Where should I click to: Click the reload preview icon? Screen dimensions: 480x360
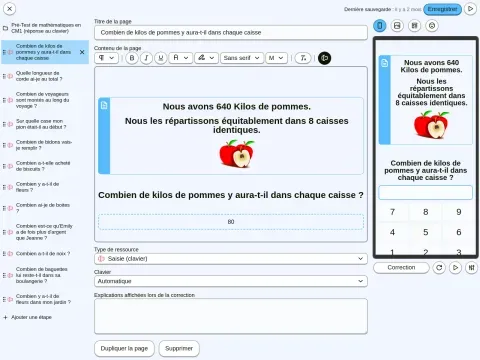pyautogui.click(x=439, y=268)
